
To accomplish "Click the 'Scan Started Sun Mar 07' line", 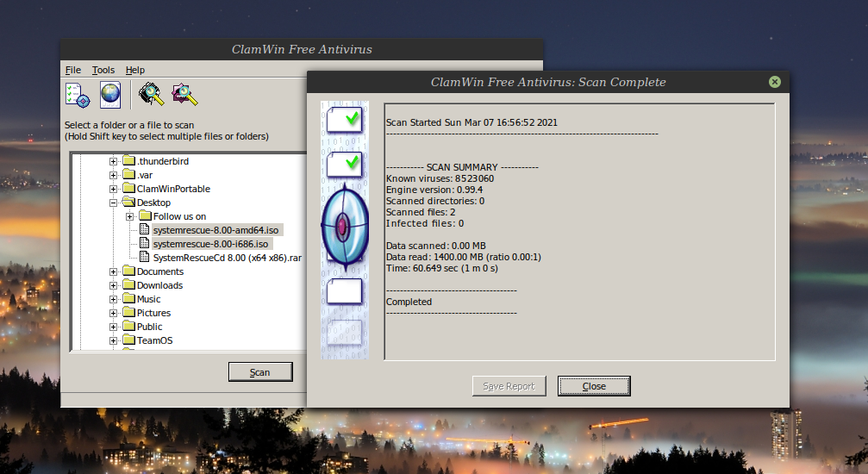I will pyautogui.click(x=471, y=122).
